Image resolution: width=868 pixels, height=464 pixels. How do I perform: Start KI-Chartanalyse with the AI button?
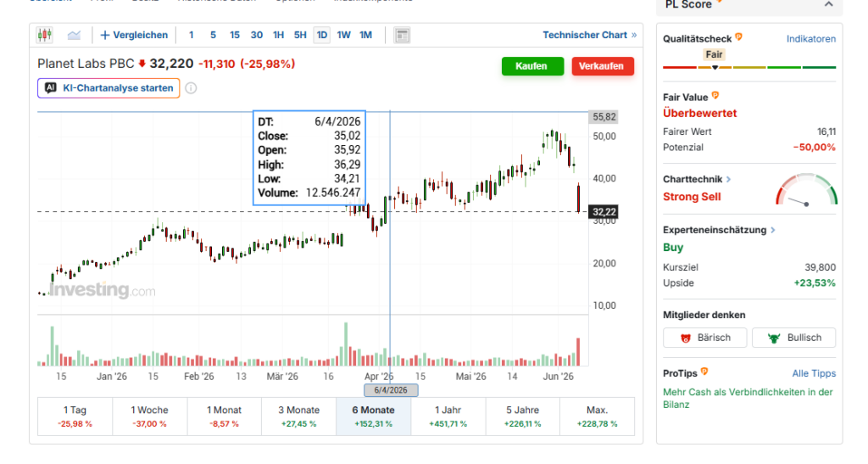point(108,88)
